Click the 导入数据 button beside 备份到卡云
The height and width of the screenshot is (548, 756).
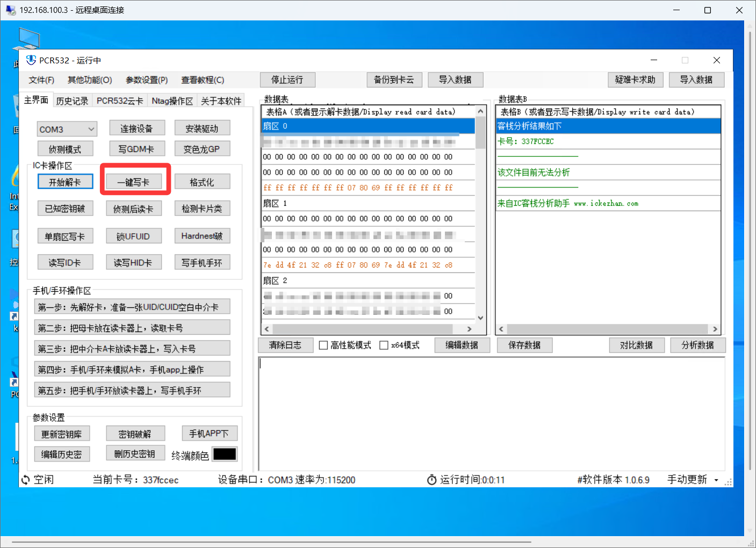click(x=456, y=80)
